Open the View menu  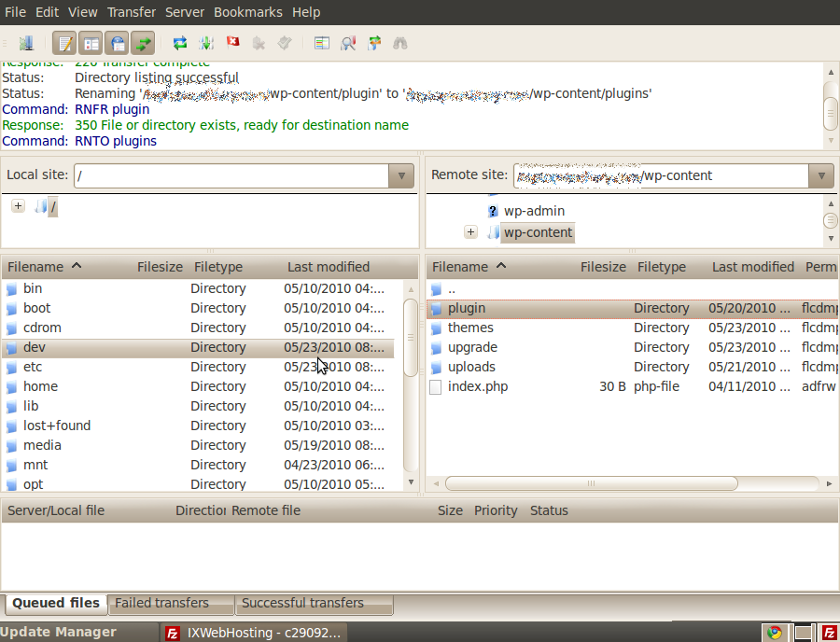[83, 12]
